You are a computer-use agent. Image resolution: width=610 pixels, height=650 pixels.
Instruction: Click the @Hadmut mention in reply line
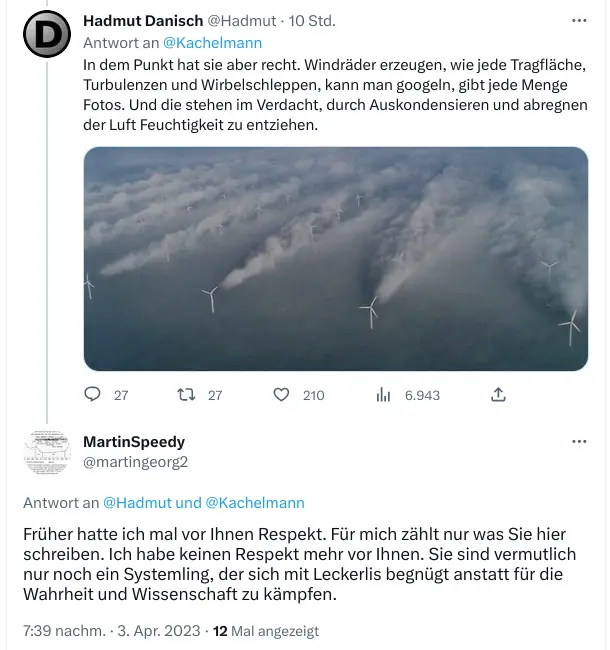[137, 502]
